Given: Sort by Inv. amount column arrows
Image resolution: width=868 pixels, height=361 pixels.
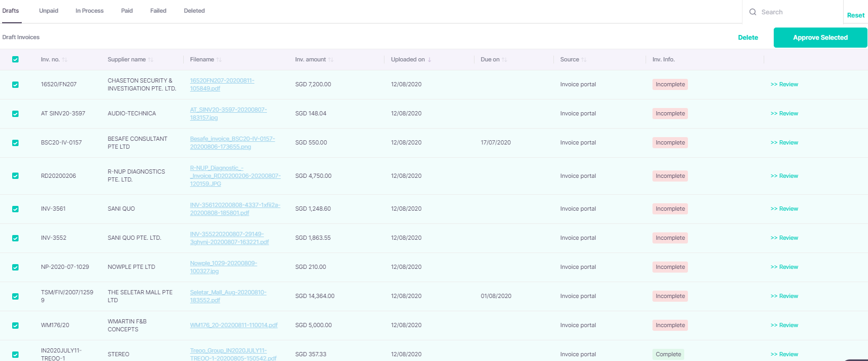Looking at the screenshot, I should click(331, 60).
